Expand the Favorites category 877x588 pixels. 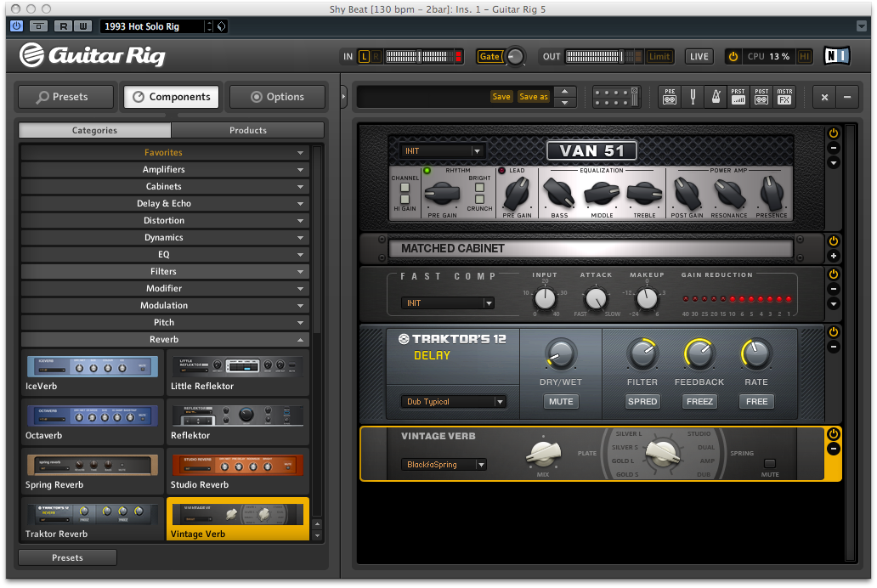pyautogui.click(x=164, y=152)
